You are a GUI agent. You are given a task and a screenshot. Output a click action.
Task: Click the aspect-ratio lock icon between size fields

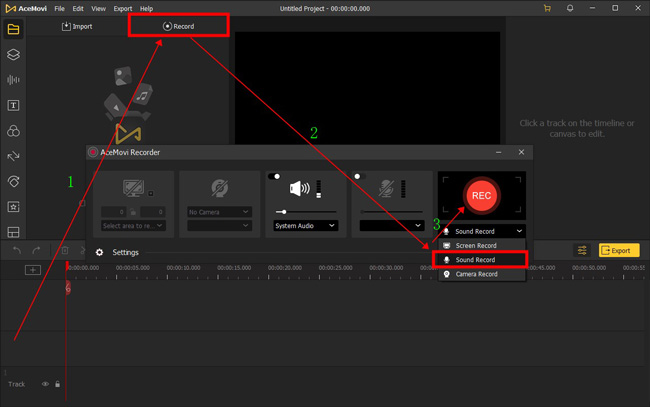point(133,212)
